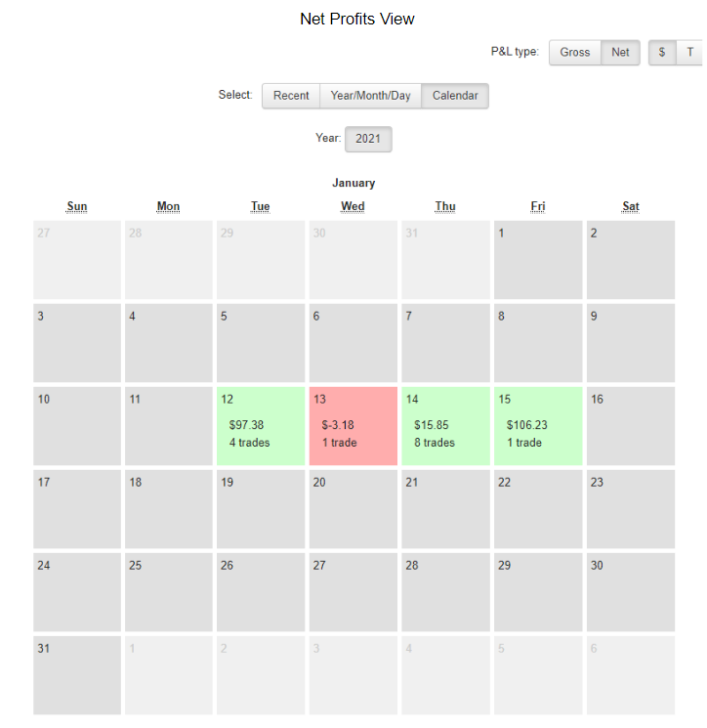Image resolution: width=707 pixels, height=728 pixels.
Task: Click the January month heading
Action: tap(353, 183)
